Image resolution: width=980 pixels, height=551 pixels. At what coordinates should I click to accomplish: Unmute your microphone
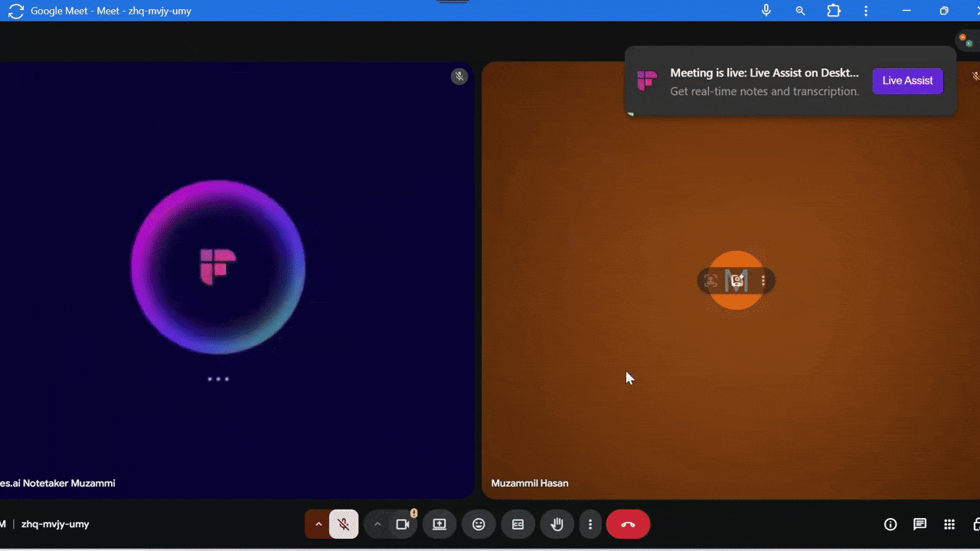point(344,524)
